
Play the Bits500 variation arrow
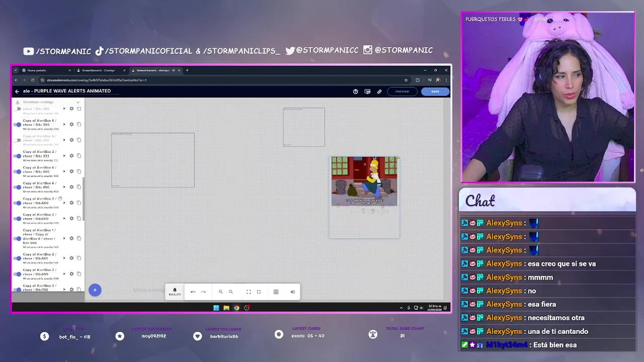pyautogui.click(x=64, y=203)
